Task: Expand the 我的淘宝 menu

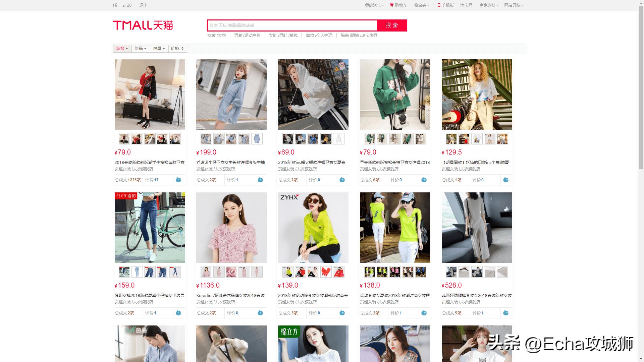Action: coord(374,5)
